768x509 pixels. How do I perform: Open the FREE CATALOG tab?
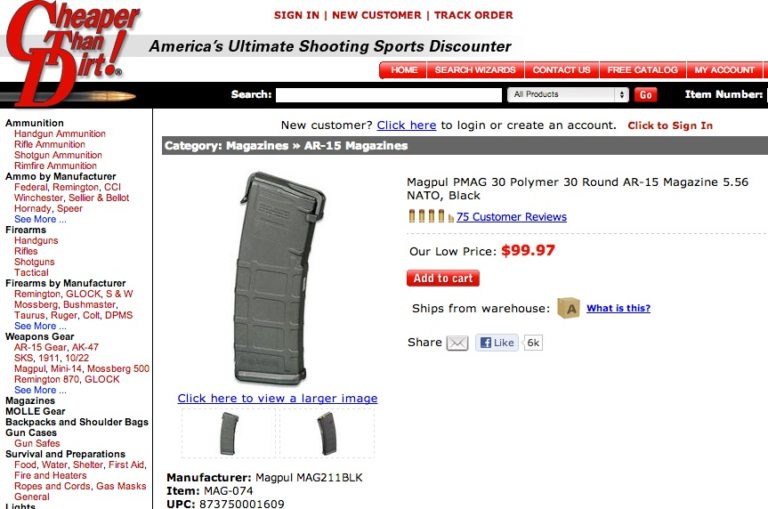(643, 70)
